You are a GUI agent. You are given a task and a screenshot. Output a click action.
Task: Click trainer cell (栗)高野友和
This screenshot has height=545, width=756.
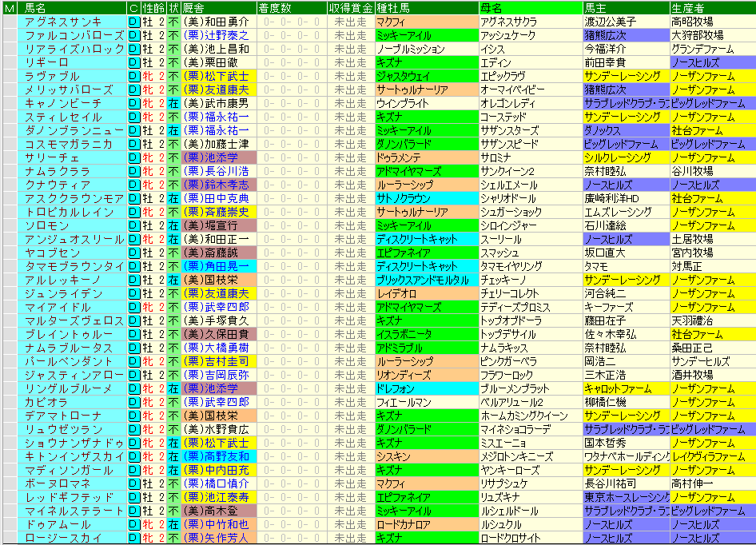pos(218,456)
